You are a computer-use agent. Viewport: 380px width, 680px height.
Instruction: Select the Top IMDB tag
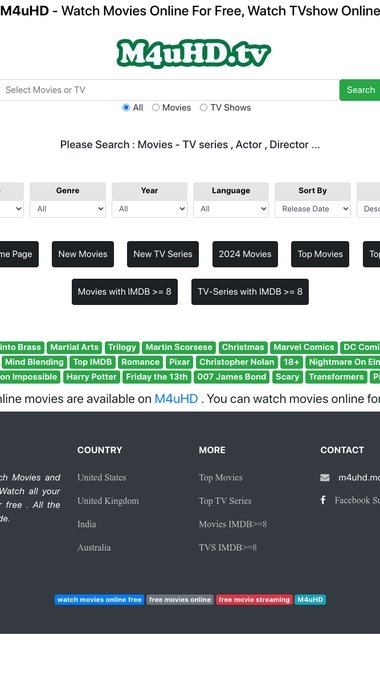(x=92, y=362)
